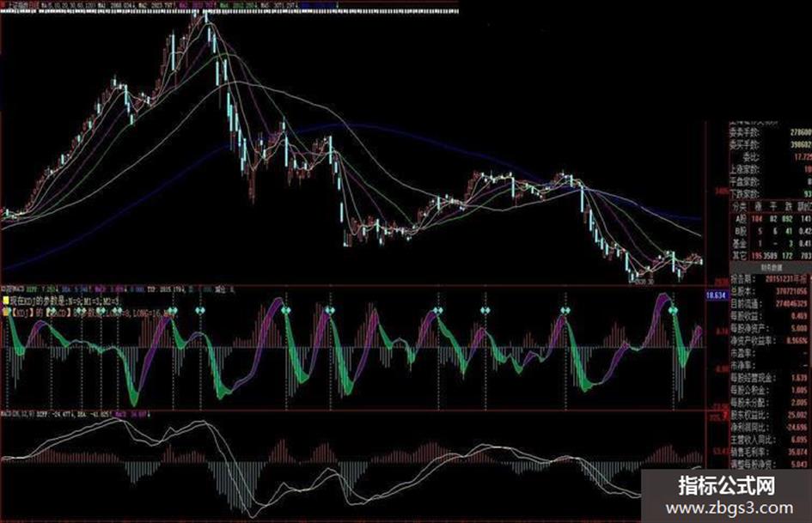Select the 净利润同比 row
This screenshot has height=523, width=812.
pos(769,427)
